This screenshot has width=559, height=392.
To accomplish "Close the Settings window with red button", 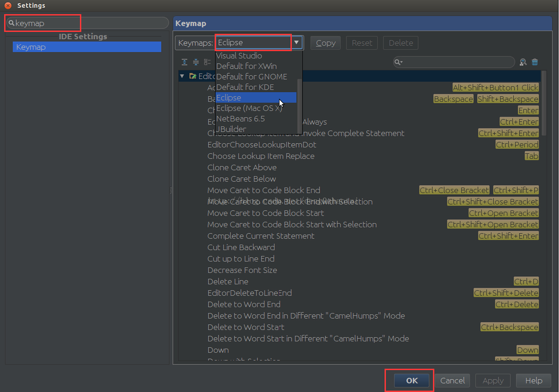I will click(x=8, y=5).
